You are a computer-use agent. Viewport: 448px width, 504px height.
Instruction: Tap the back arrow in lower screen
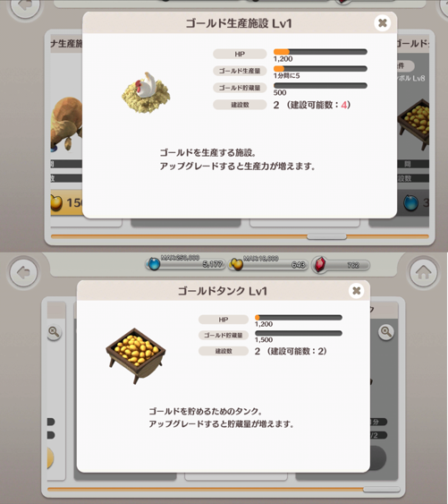click(x=24, y=272)
